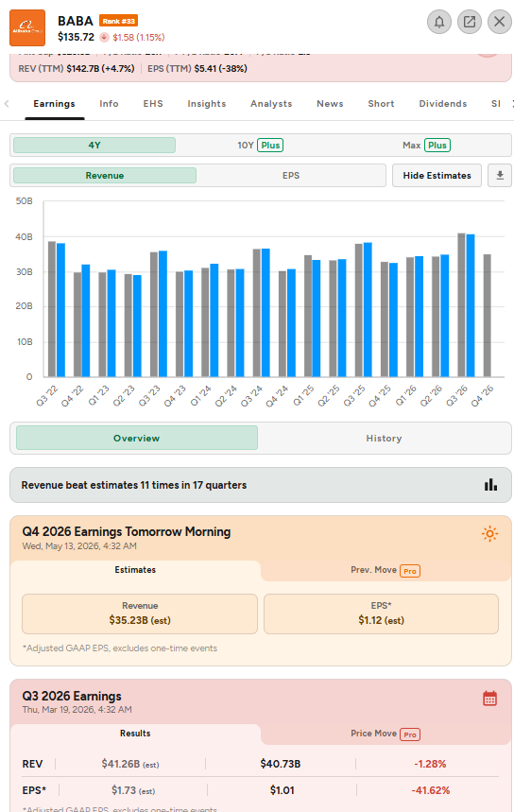Select the Estimates tab on Q4 2026 card
Screen dimensions: 514x812
point(135,570)
